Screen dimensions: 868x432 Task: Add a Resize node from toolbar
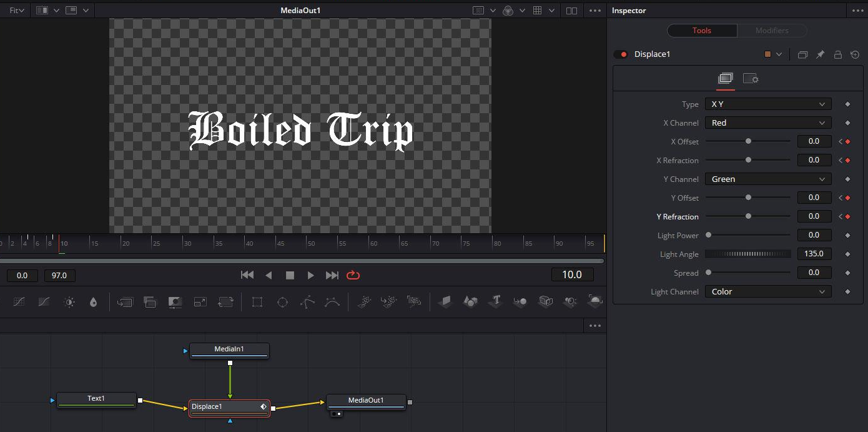[x=200, y=302]
